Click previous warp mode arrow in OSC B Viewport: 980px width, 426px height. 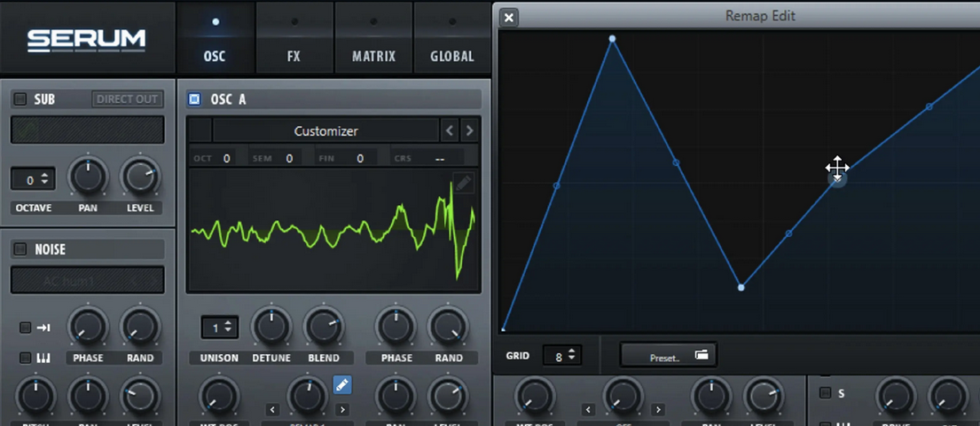[x=587, y=410]
